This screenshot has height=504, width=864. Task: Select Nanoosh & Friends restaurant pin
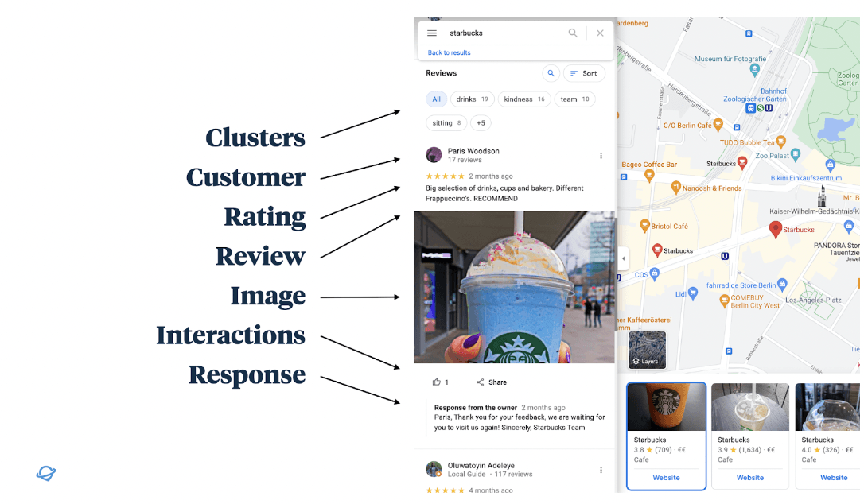point(675,188)
